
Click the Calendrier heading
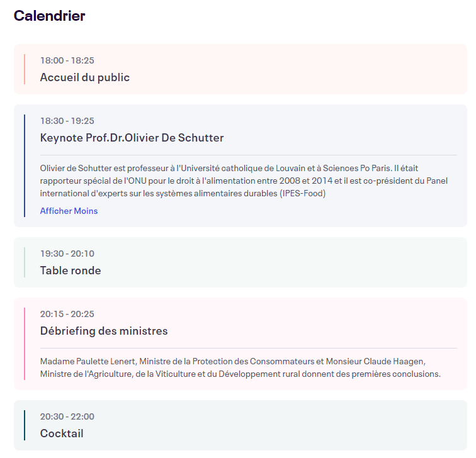coord(50,16)
